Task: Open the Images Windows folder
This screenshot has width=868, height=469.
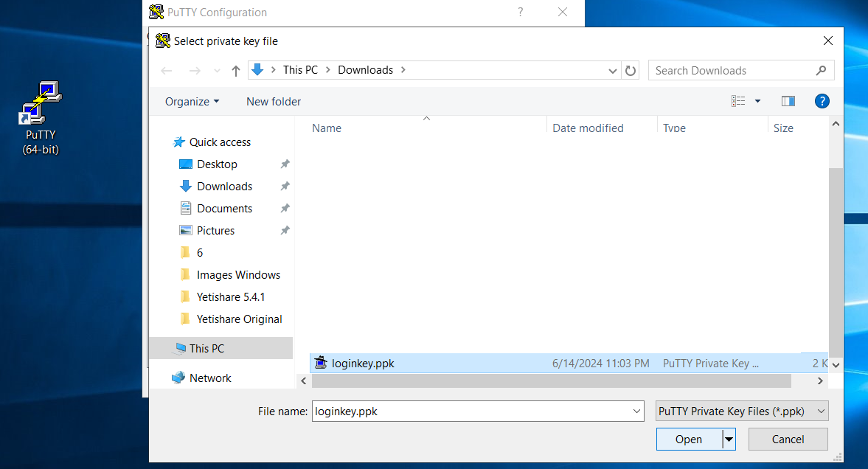Action: click(238, 275)
